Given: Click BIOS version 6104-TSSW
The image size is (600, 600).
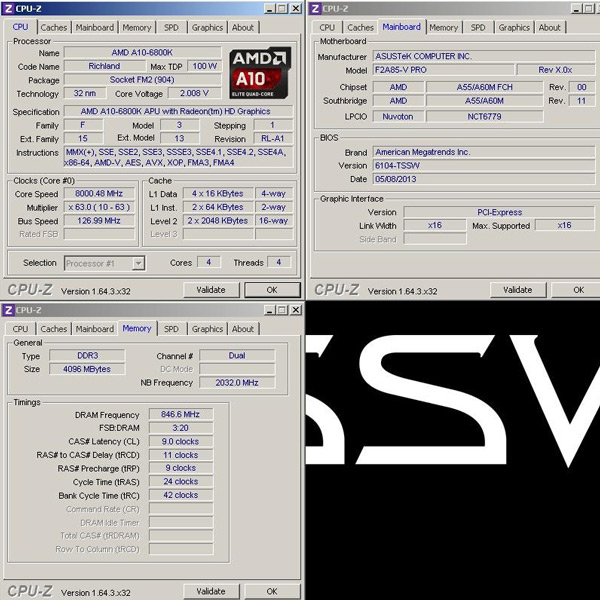Looking at the screenshot, I should click(484, 166).
